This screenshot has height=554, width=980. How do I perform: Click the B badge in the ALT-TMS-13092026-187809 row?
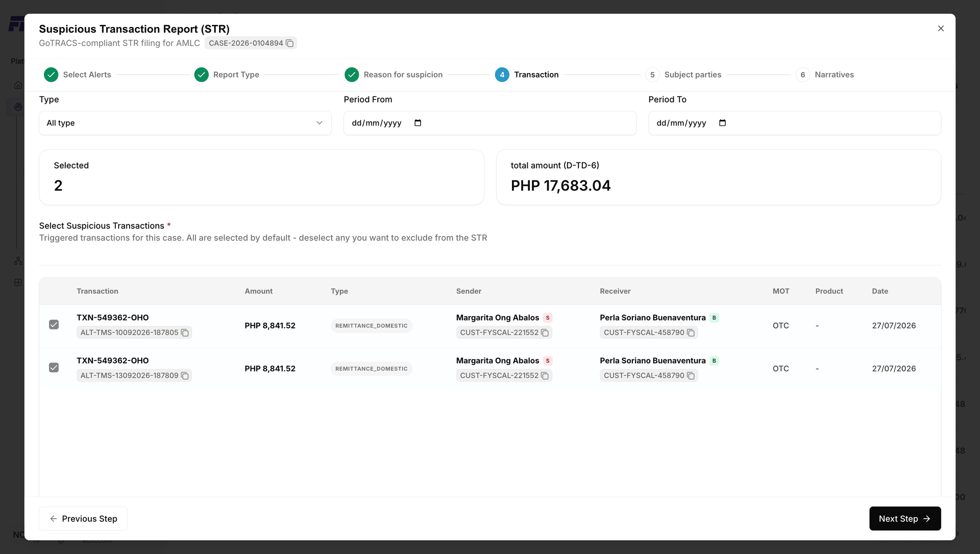[714, 360]
